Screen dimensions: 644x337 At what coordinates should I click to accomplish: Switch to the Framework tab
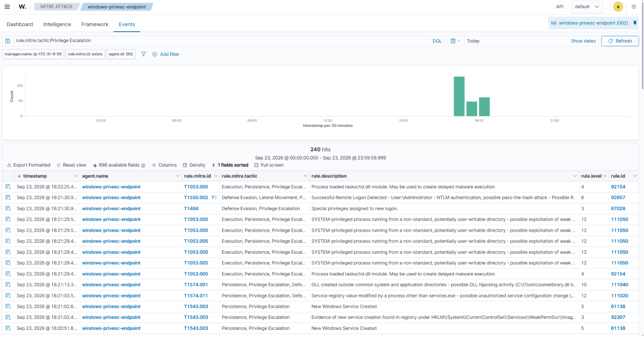click(95, 24)
